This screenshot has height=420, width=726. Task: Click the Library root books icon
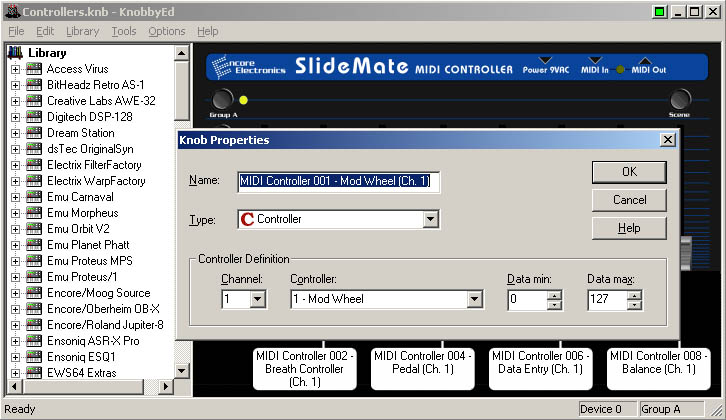click(15, 53)
